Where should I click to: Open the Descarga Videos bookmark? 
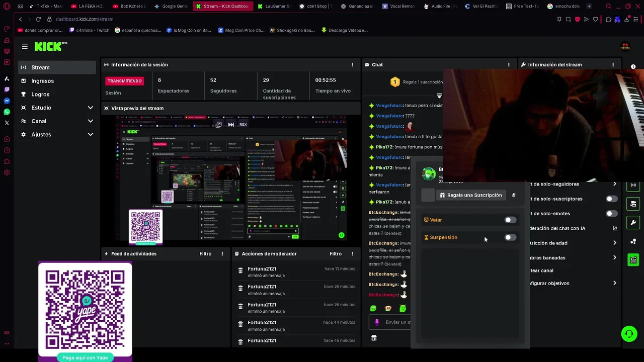click(345, 30)
